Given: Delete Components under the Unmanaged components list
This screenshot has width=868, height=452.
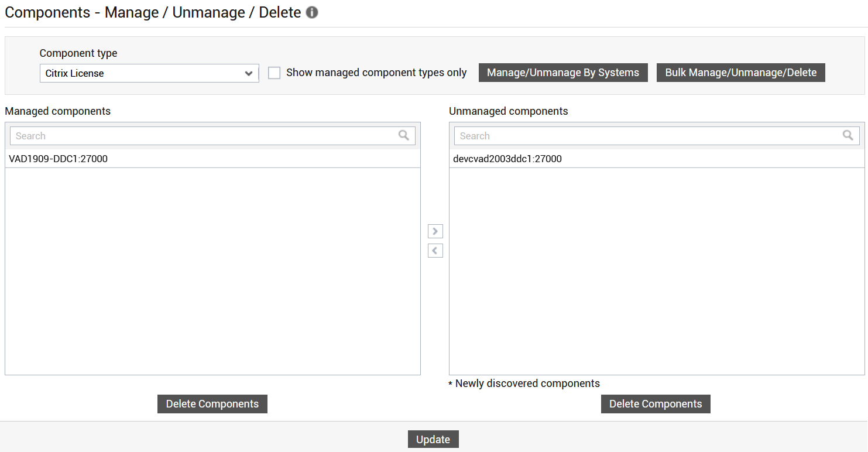Looking at the screenshot, I should 656,404.
